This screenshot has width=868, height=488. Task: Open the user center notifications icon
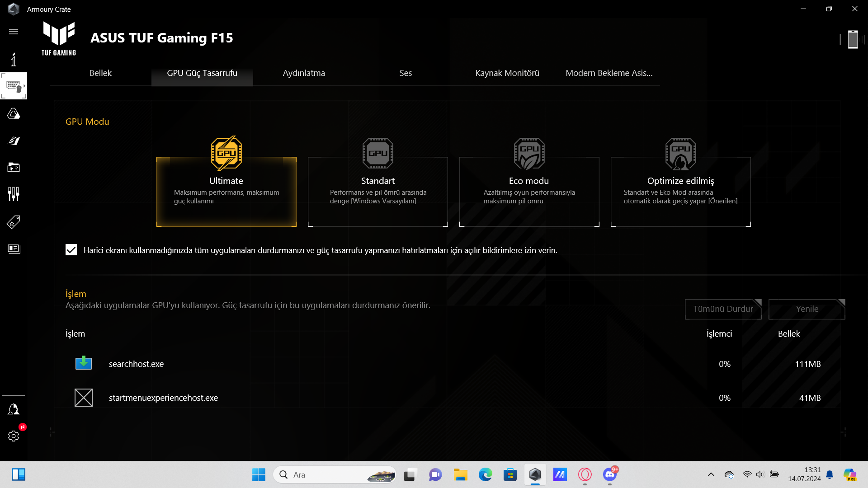coord(14,409)
